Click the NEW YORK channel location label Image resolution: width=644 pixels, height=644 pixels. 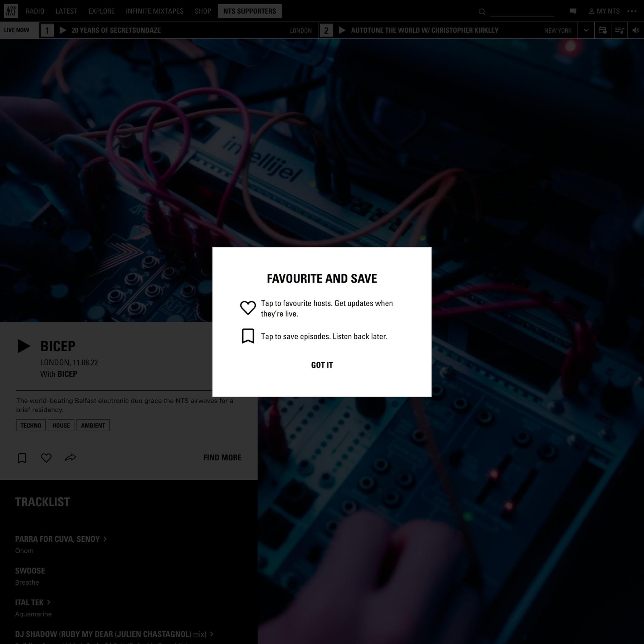tap(558, 30)
